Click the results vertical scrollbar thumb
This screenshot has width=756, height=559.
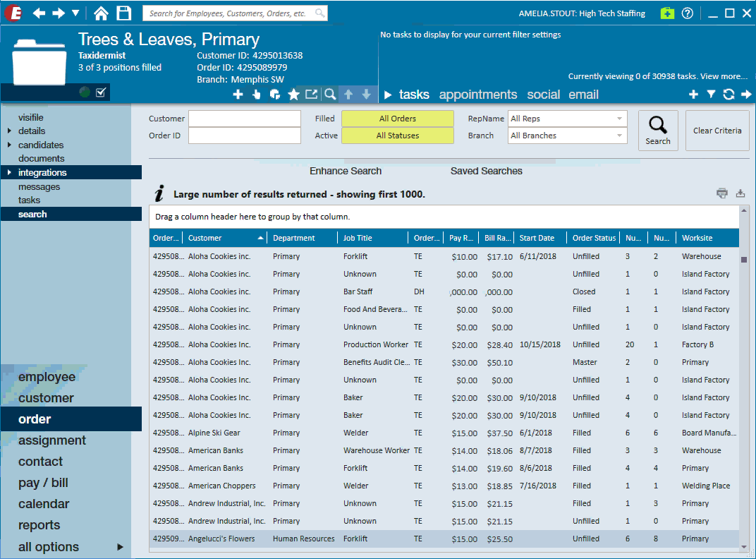(744, 260)
